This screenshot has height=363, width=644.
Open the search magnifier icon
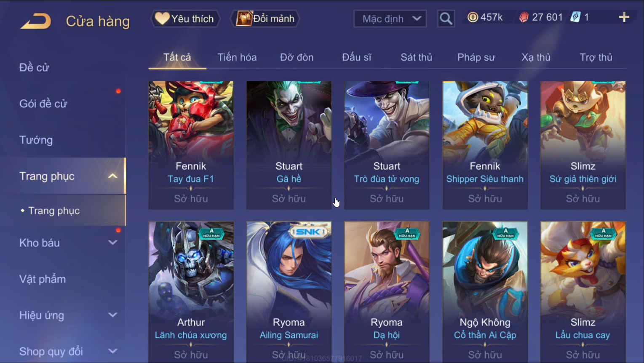(x=446, y=19)
